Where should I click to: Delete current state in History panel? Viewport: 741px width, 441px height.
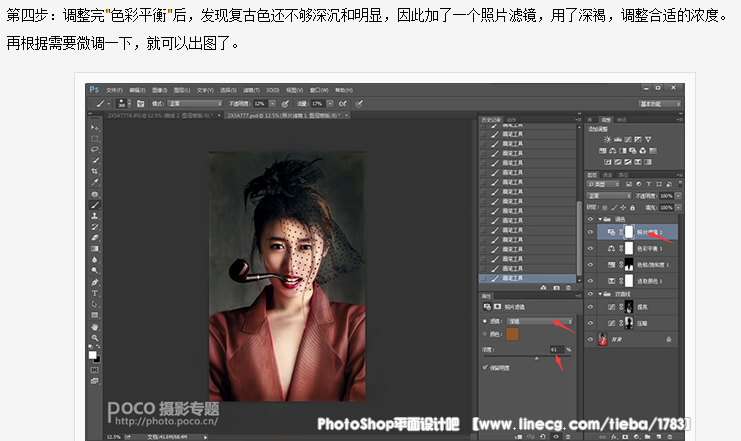tap(569, 287)
